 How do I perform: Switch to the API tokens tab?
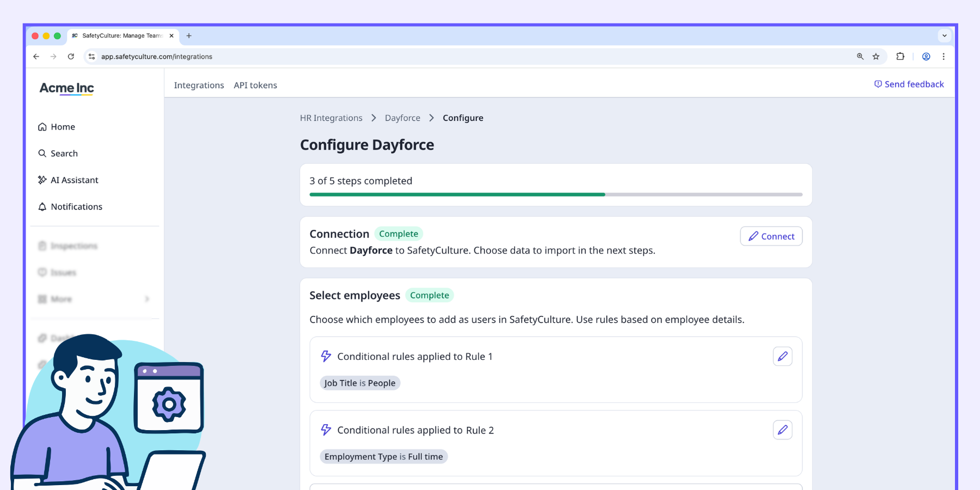pos(255,85)
